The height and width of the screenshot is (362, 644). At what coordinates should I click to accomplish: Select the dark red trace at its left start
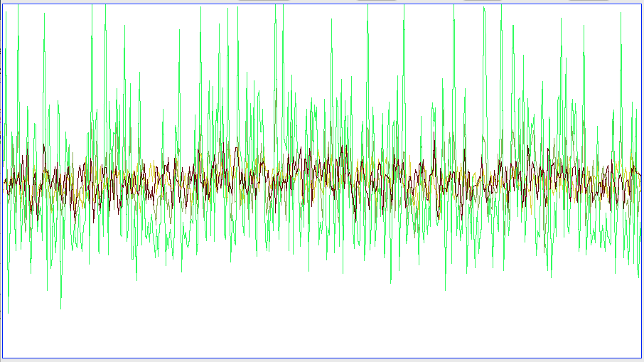(6, 181)
